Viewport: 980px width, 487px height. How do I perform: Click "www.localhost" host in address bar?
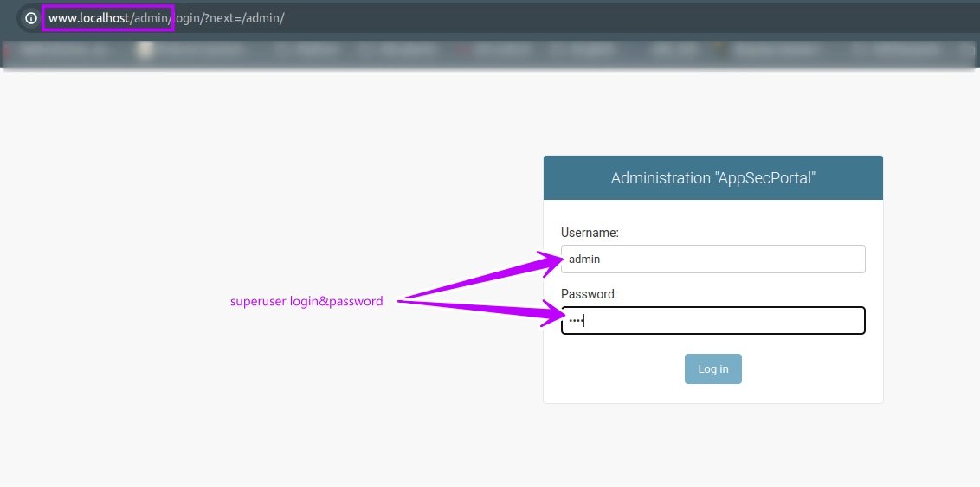[88, 18]
